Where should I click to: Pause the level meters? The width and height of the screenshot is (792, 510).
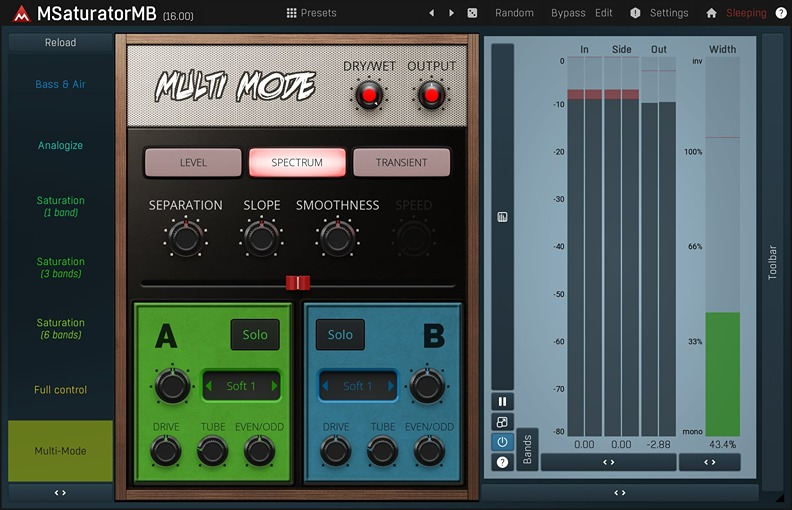point(502,401)
